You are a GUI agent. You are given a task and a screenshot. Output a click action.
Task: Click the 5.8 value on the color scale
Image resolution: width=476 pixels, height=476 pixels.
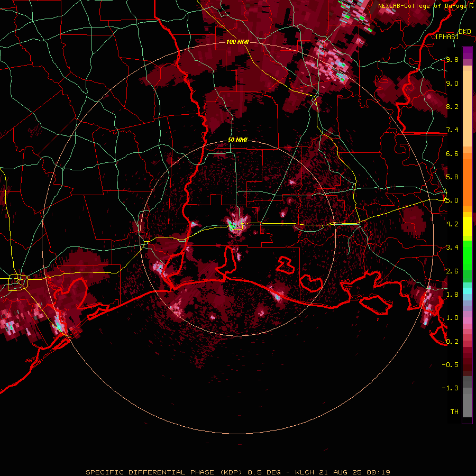[452, 177]
